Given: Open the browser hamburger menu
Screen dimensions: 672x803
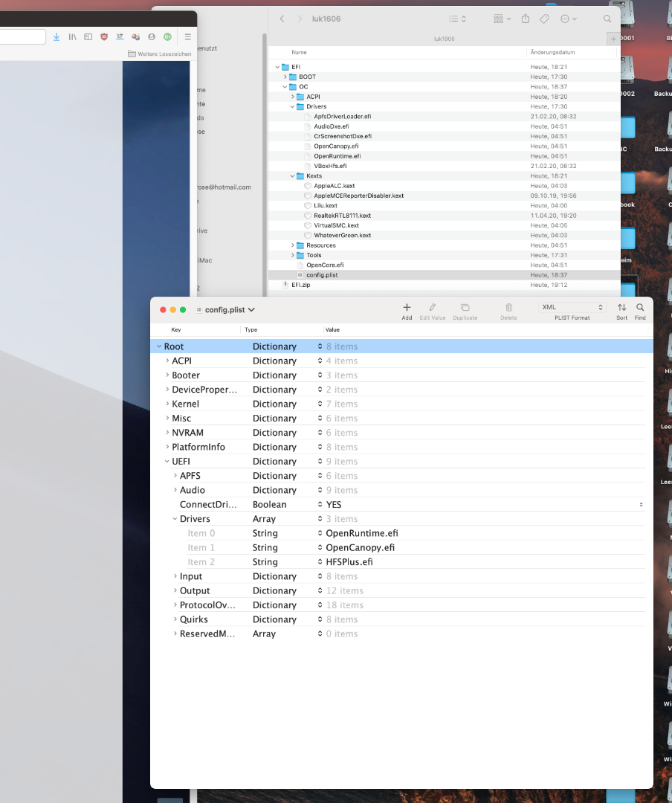Looking at the screenshot, I should tap(187, 37).
